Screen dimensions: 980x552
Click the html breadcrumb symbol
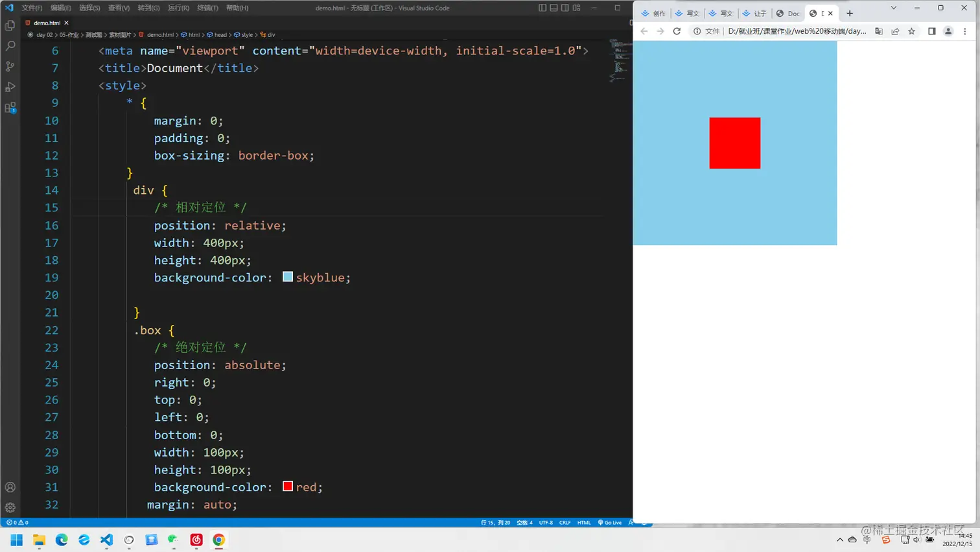[x=191, y=35]
